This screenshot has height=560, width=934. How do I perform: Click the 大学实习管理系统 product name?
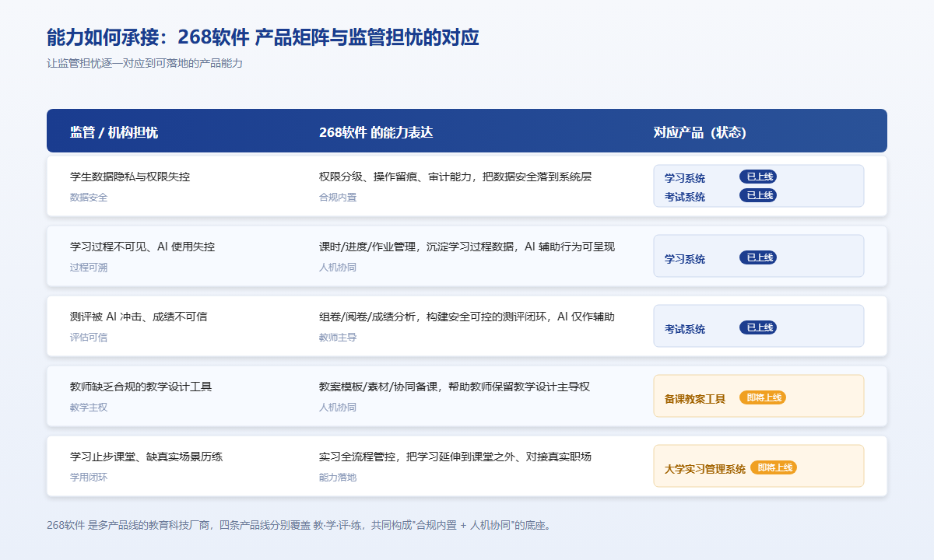(705, 469)
